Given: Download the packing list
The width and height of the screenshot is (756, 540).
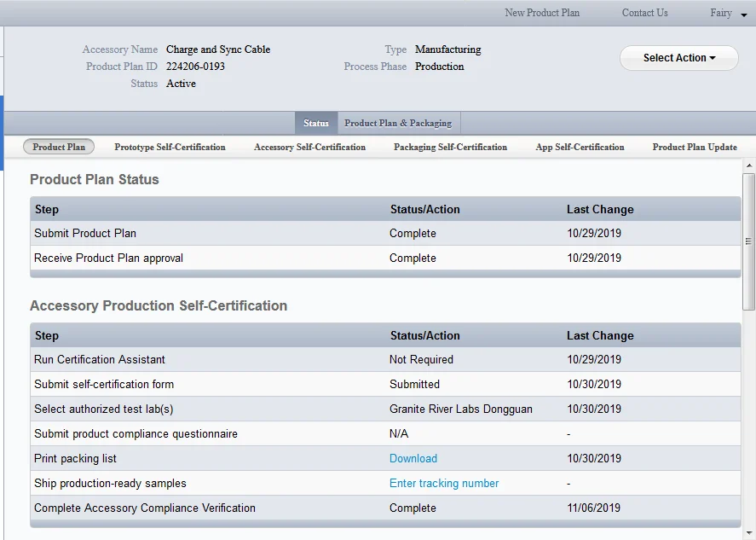Looking at the screenshot, I should pos(413,458).
